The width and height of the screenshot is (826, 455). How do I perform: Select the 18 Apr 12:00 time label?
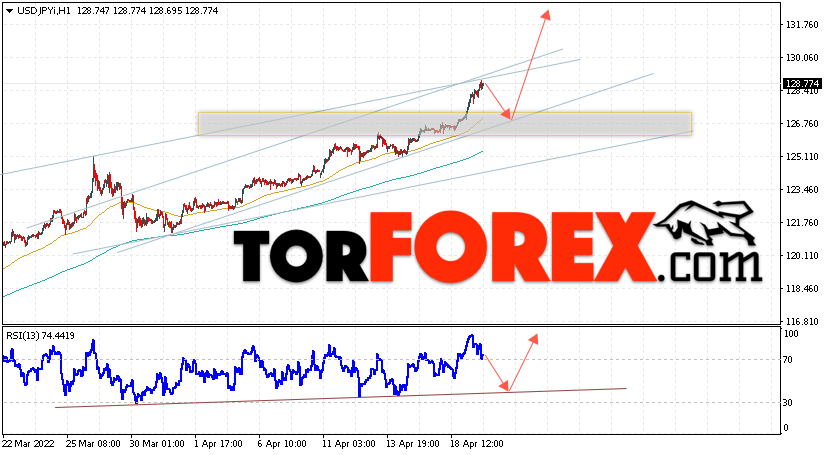coord(476,444)
